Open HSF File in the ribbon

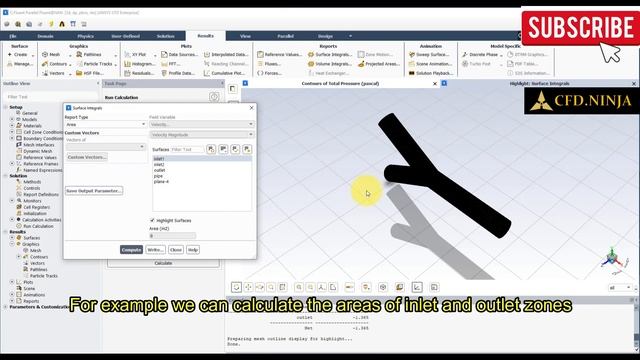click(89, 73)
